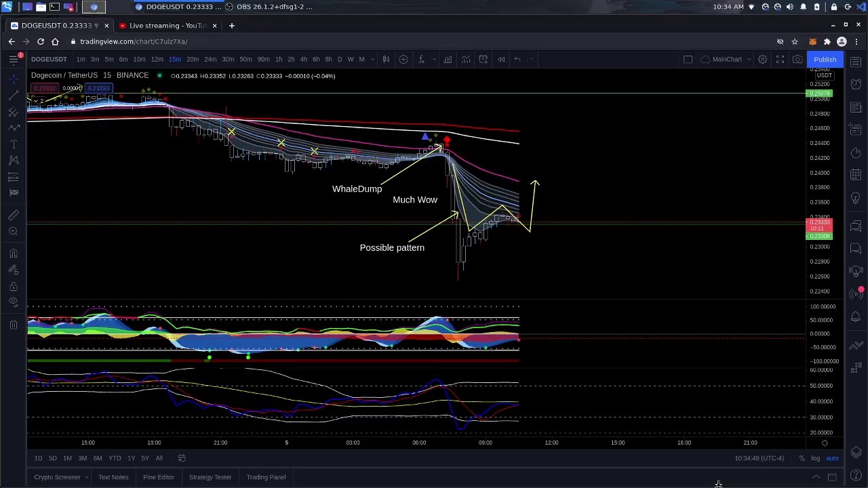This screenshot has height=488, width=868.
Task: Toggle magnet mode in left toolbar
Action: 14,253
